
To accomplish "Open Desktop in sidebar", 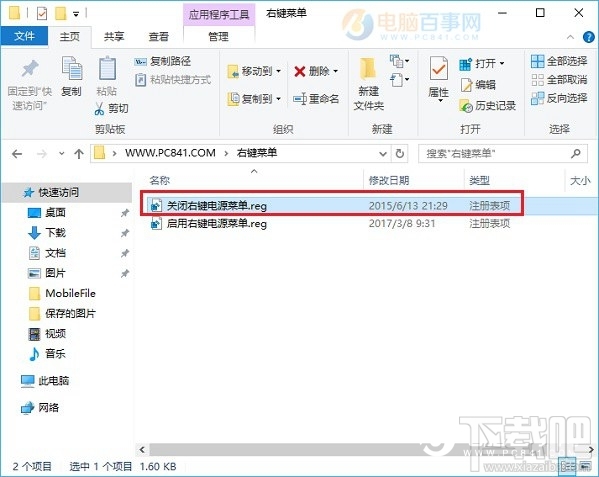I will (55, 212).
